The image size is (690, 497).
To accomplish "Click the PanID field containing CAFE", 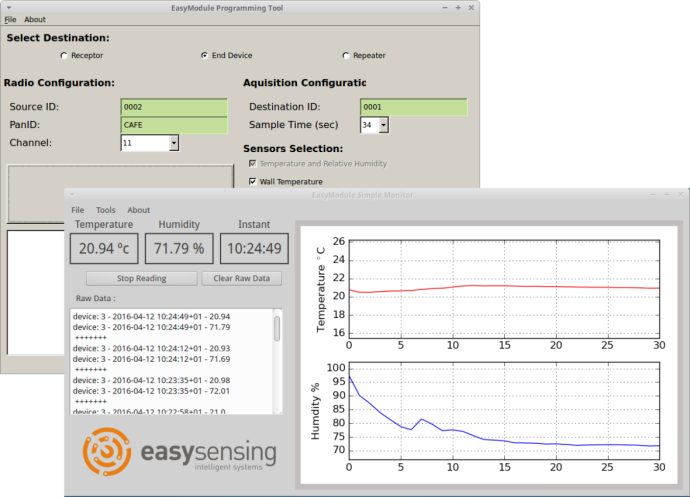I will tap(174, 125).
